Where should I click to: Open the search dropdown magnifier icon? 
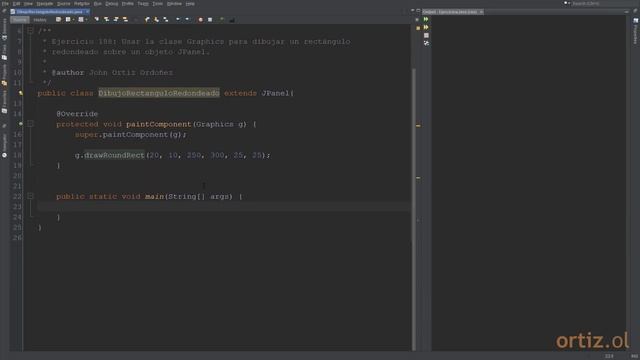(x=567, y=3)
